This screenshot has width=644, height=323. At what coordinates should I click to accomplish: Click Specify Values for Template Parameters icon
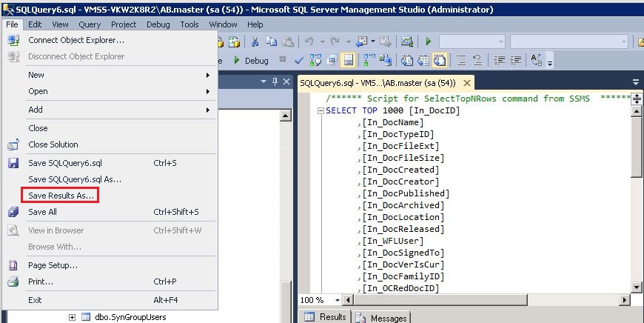(537, 61)
